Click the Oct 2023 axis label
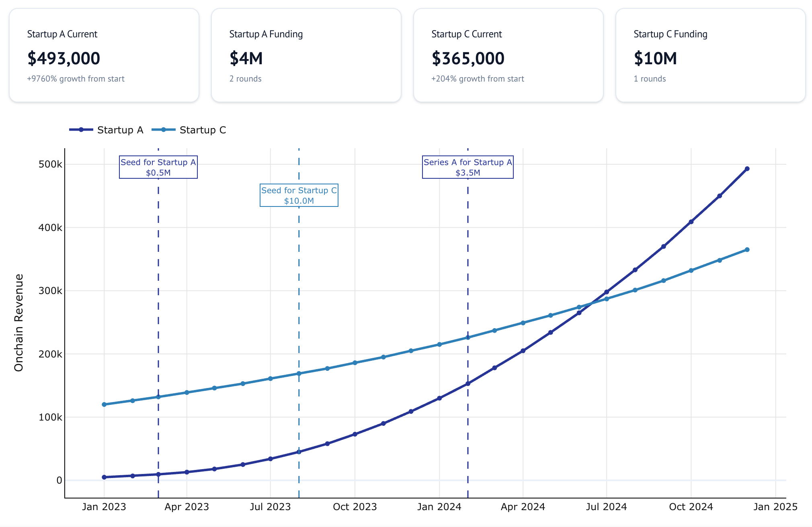 [x=355, y=507]
